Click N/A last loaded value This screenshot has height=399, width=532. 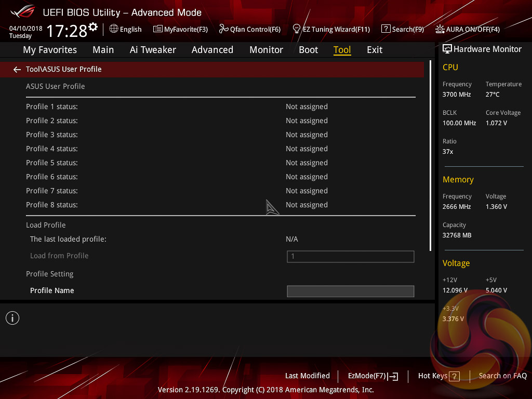click(x=292, y=239)
